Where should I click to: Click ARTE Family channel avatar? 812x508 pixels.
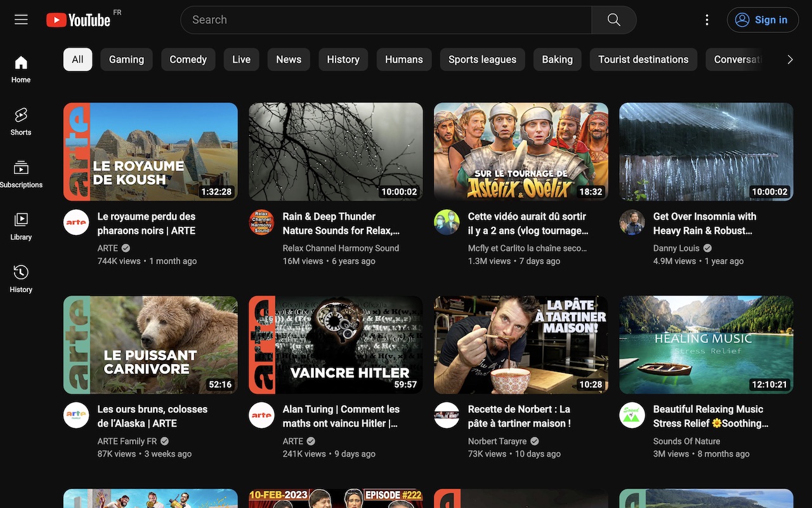[76, 415]
